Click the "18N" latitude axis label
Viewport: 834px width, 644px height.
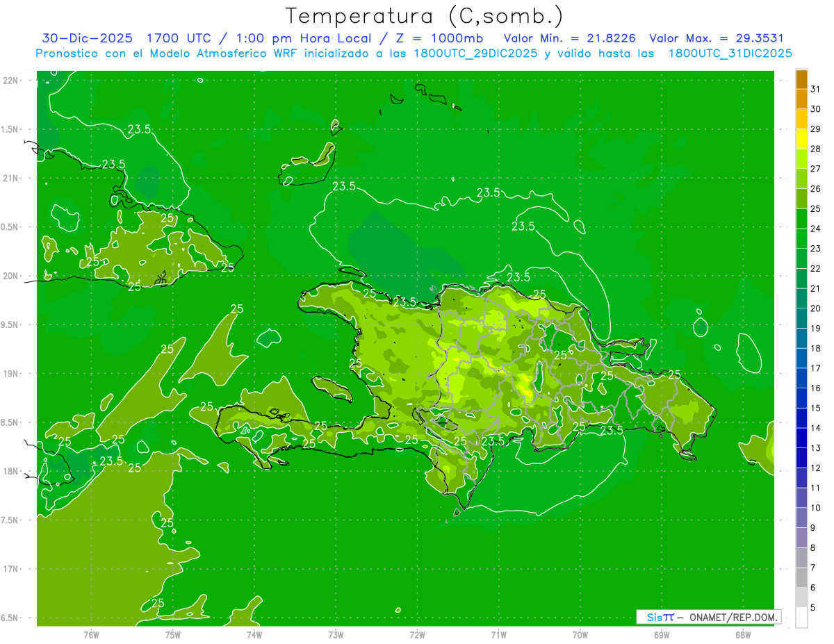click(x=10, y=472)
